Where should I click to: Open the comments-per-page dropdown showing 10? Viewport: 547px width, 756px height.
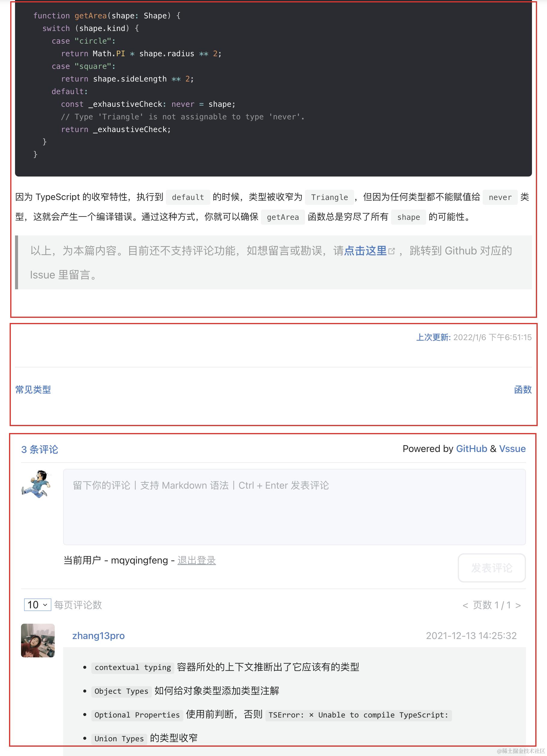click(x=37, y=605)
